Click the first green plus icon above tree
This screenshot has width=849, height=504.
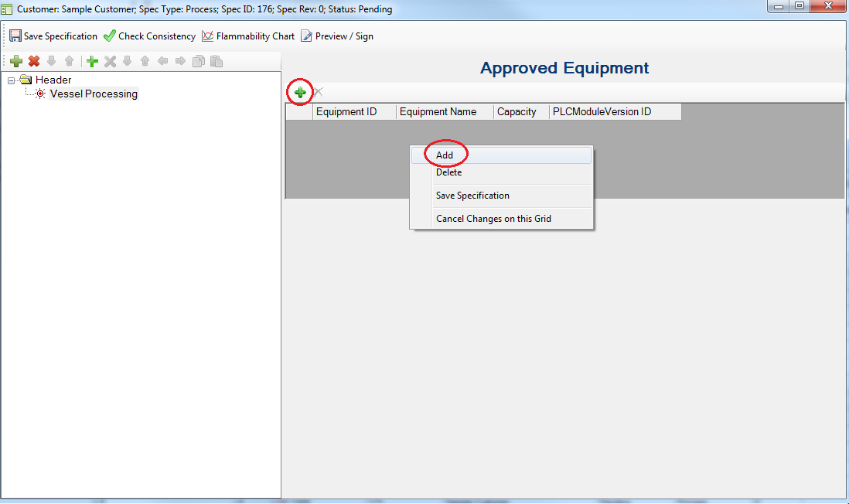(x=15, y=61)
